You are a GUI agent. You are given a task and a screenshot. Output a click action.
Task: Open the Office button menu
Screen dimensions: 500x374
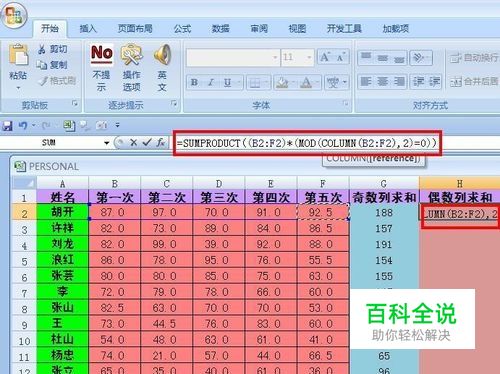tap(14, 14)
